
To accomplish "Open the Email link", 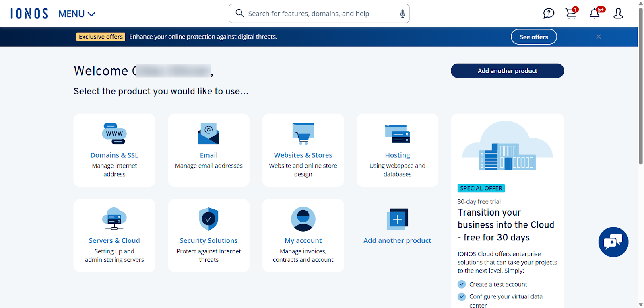I will click(208, 155).
